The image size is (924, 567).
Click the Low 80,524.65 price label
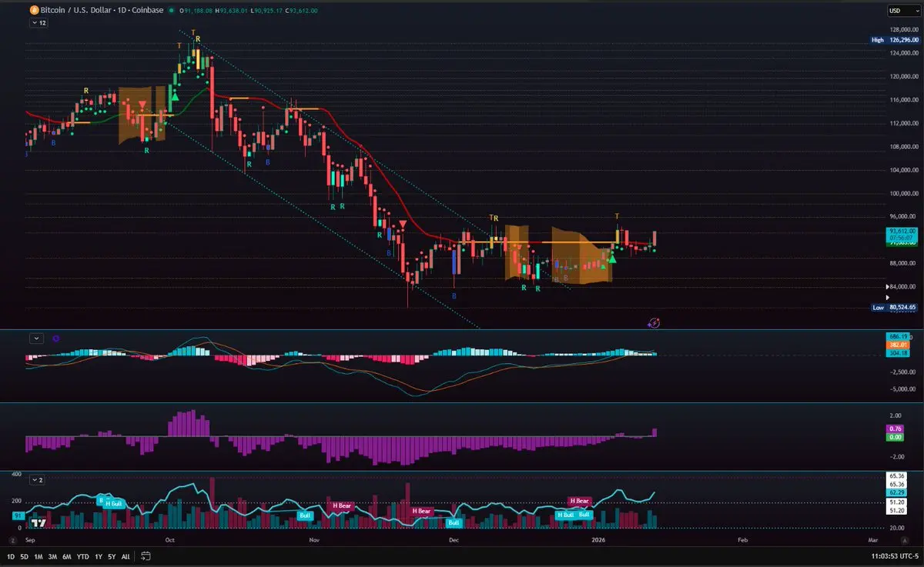(x=895, y=307)
